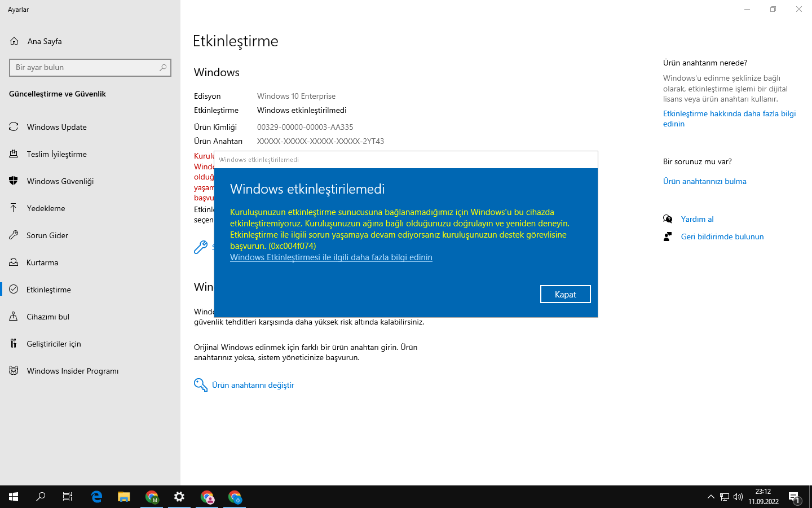Click the Yardım al chat icon
812x508 pixels.
click(668, 219)
